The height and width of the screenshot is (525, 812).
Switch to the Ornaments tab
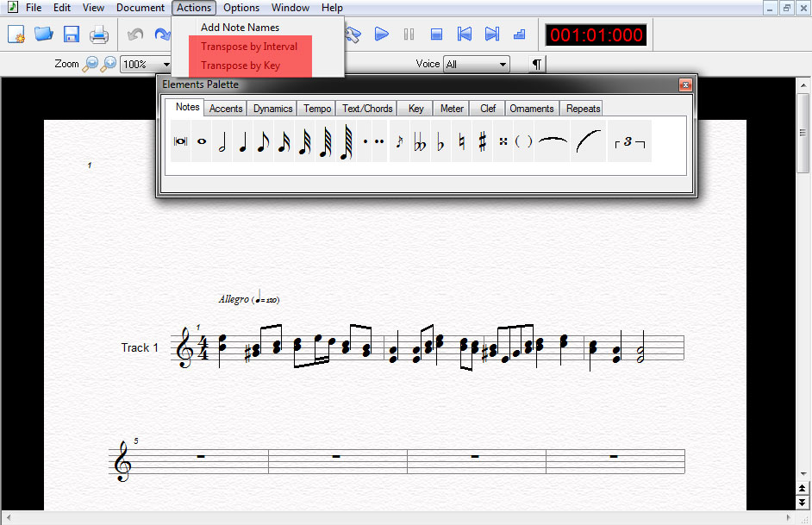pos(532,109)
